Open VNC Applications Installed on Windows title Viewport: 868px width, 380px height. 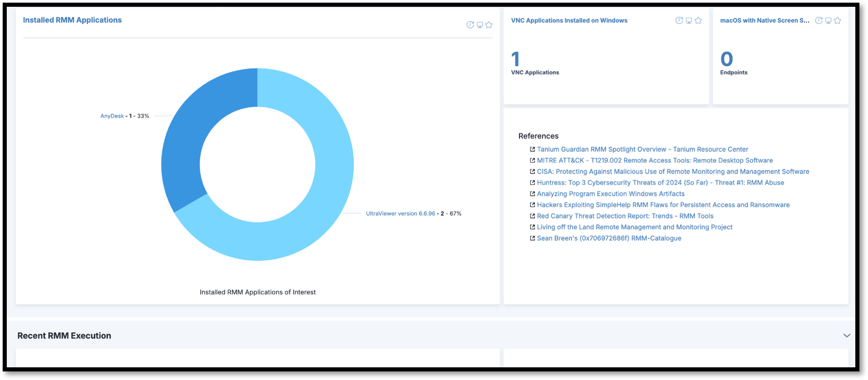pos(569,20)
